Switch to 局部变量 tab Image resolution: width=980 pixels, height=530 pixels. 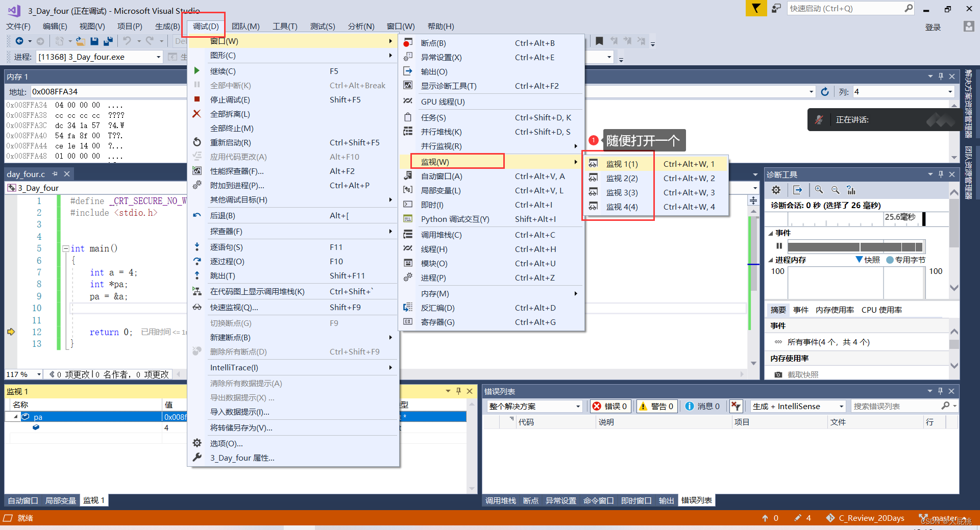pos(61,500)
